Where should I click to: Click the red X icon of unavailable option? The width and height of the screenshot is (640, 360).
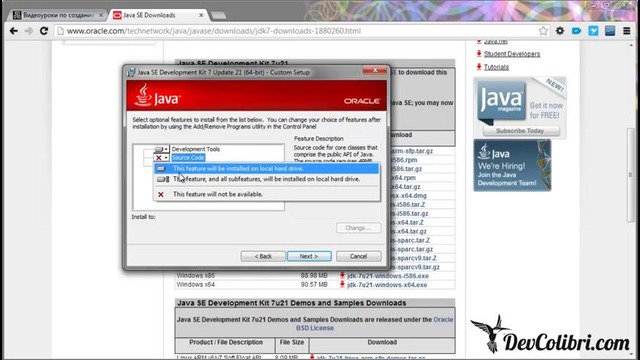point(161,194)
